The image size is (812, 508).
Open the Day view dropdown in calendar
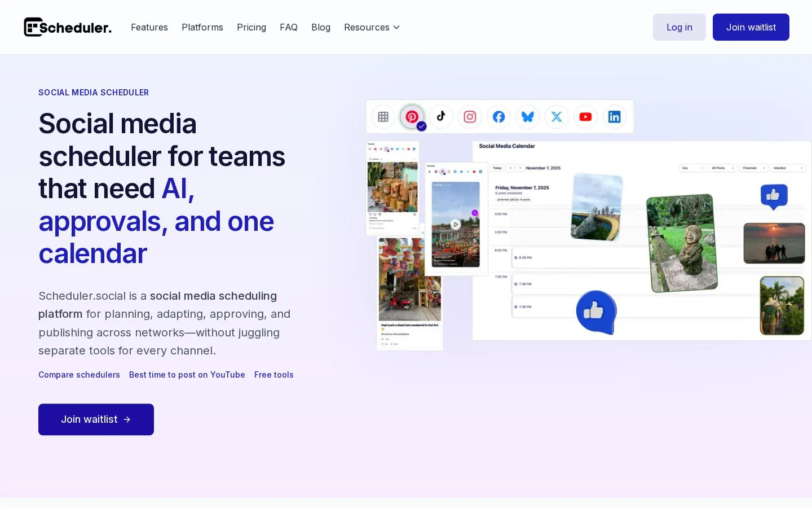693,168
